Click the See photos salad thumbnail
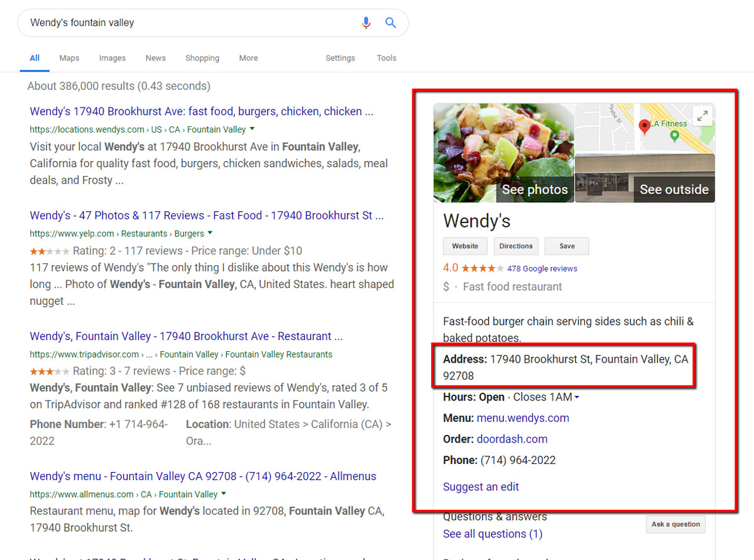The width and height of the screenshot is (754, 560). pos(504,153)
